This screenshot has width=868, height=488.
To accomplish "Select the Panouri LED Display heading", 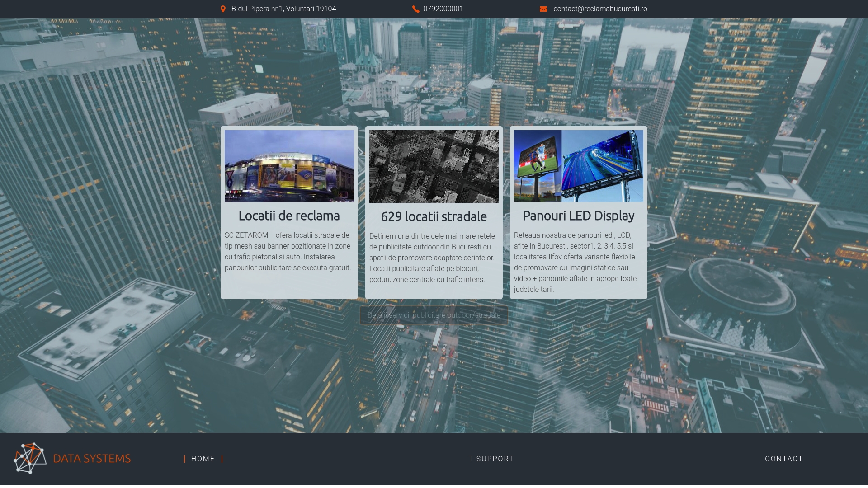I will [x=579, y=216].
